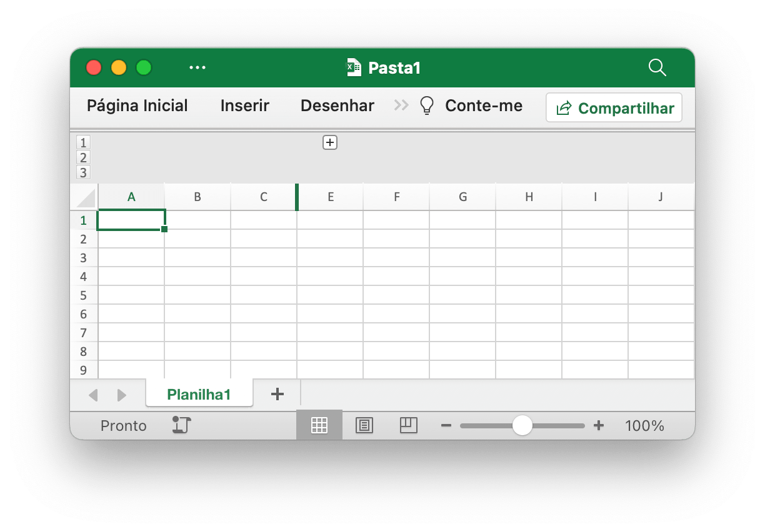Open the Inserir ribbon tab
Viewport: 765px width, 532px height.
(x=245, y=106)
